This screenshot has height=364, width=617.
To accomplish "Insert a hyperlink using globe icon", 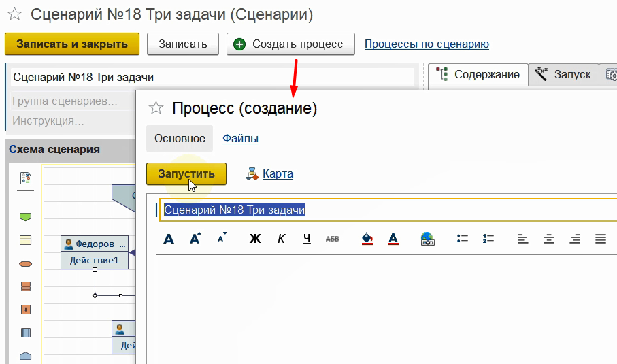I will point(427,239).
